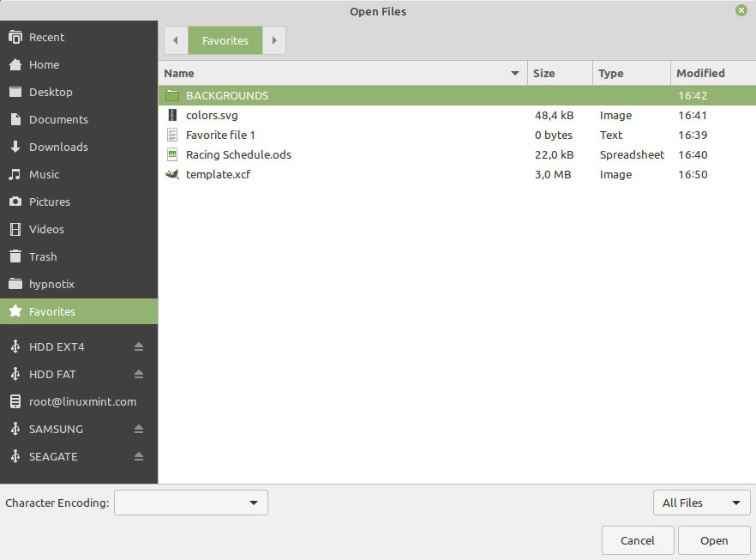Image resolution: width=756 pixels, height=560 pixels.
Task: Click the Documents page icon
Action: coord(15,119)
